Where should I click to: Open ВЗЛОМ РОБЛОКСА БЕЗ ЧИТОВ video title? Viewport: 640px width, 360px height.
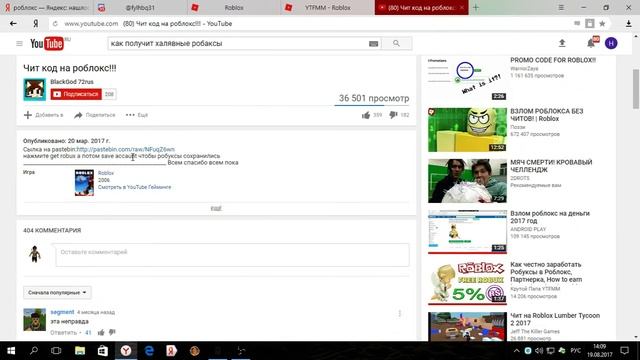click(x=547, y=115)
